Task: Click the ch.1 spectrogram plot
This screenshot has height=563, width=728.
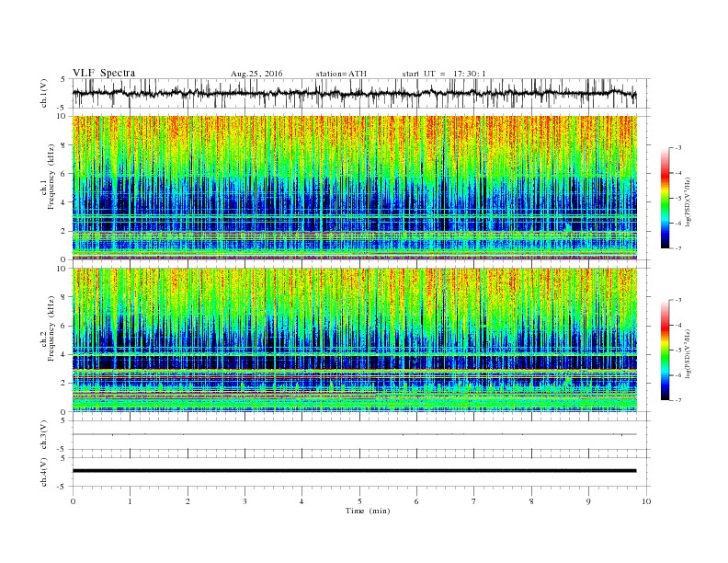Action: click(354, 187)
